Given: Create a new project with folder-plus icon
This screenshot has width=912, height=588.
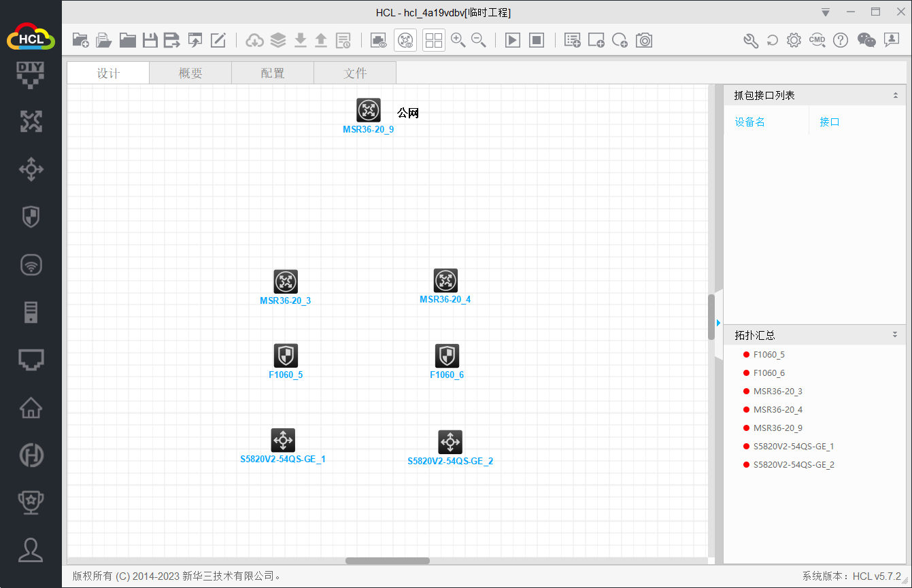Looking at the screenshot, I should [x=81, y=40].
